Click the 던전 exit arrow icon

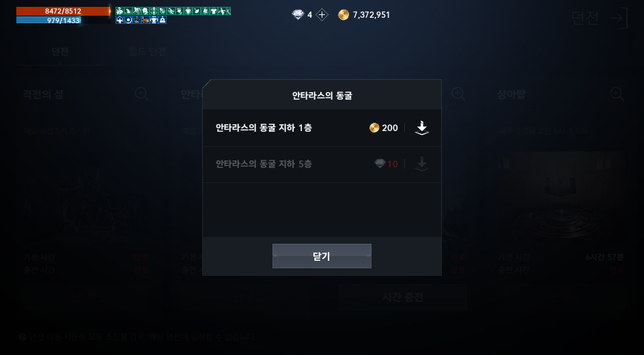tap(619, 18)
